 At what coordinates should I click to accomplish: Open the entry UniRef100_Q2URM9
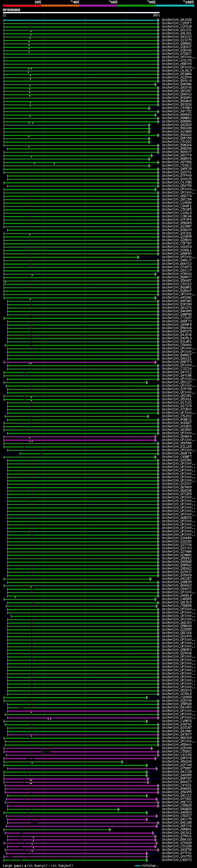pyautogui.click(x=177, y=236)
